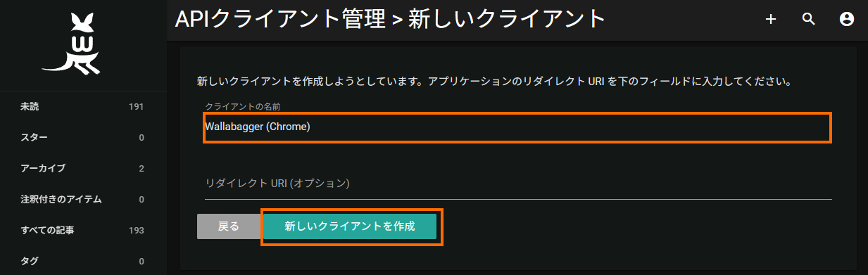
Task: Show すべての記事 from the sidebar
Action: (x=83, y=230)
